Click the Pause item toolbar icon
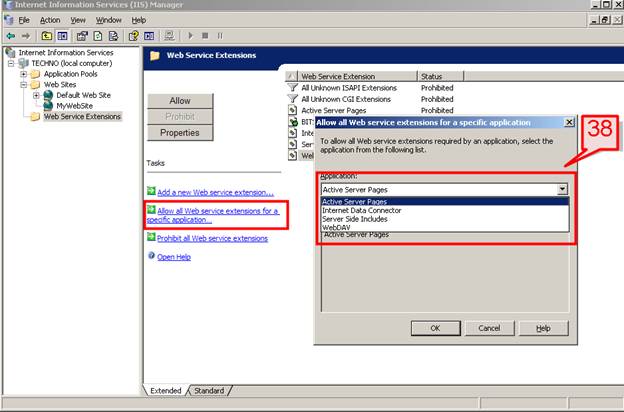Viewport: 624px width, 412px height. pyautogui.click(x=220, y=36)
